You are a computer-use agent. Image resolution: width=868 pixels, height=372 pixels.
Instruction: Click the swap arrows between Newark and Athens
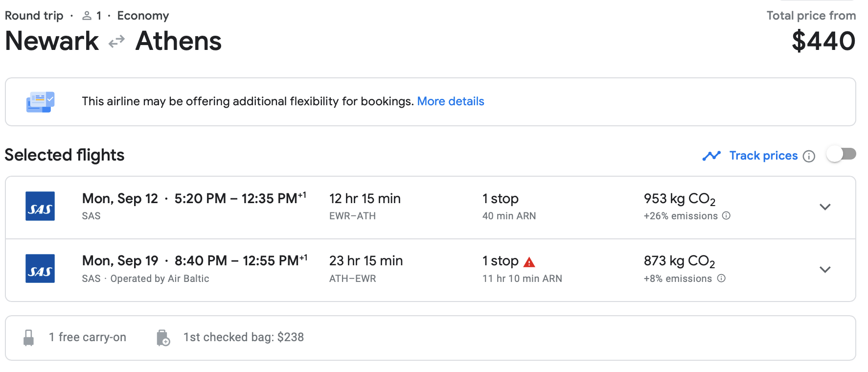116,42
